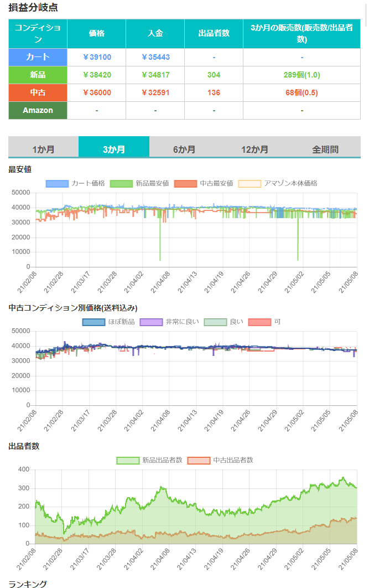
Task: Click new price value ¥38420
Action: [x=96, y=75]
